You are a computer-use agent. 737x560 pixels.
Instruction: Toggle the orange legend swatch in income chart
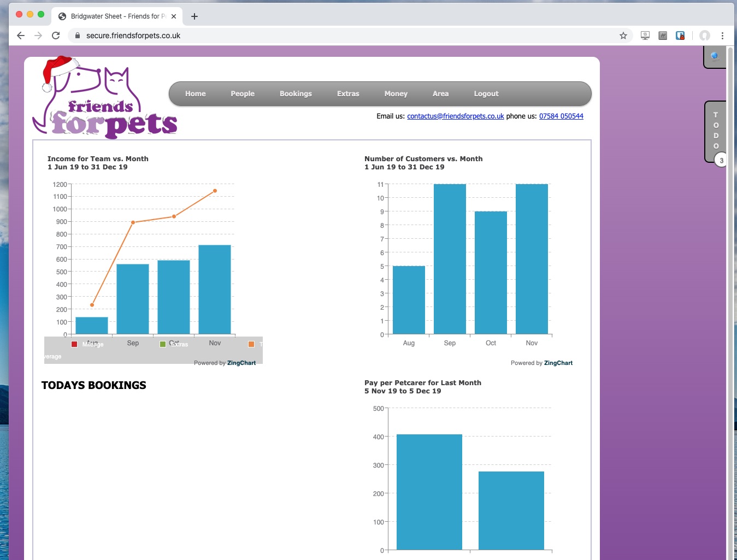251,344
